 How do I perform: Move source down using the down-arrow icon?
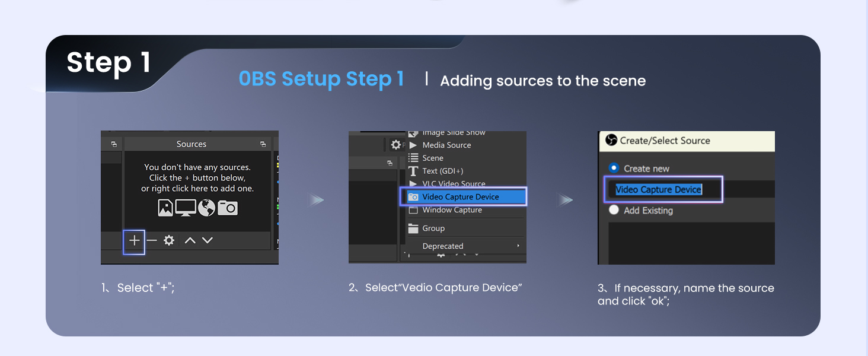click(x=207, y=240)
